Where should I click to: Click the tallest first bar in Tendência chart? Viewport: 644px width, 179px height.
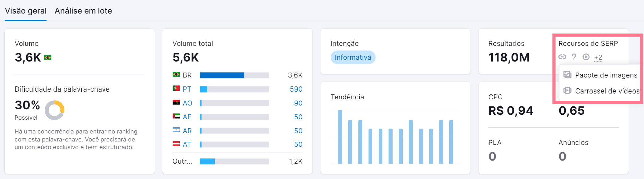pyautogui.click(x=340, y=137)
